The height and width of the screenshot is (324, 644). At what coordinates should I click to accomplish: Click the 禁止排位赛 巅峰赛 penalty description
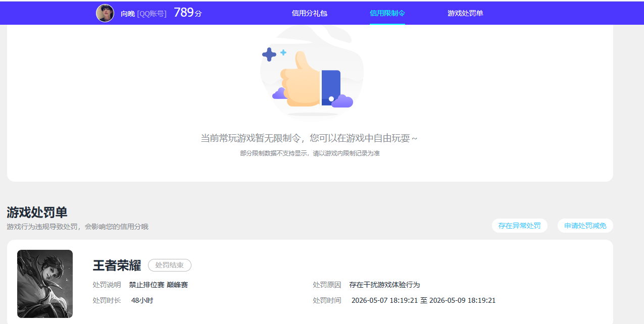click(159, 285)
